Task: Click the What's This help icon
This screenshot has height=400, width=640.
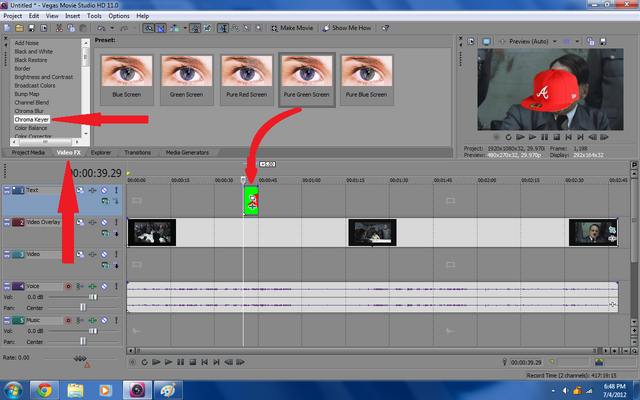Action: [x=385, y=28]
